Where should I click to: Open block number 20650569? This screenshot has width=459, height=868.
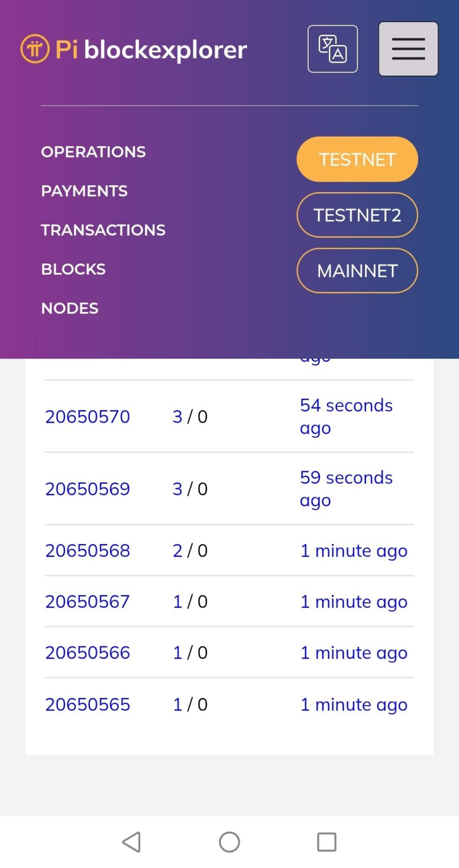click(88, 489)
